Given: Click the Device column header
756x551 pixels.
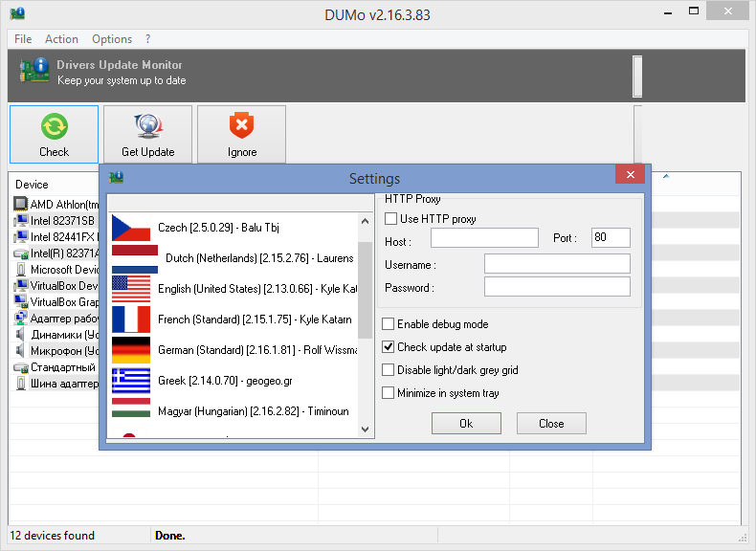Looking at the screenshot, I should (32, 185).
